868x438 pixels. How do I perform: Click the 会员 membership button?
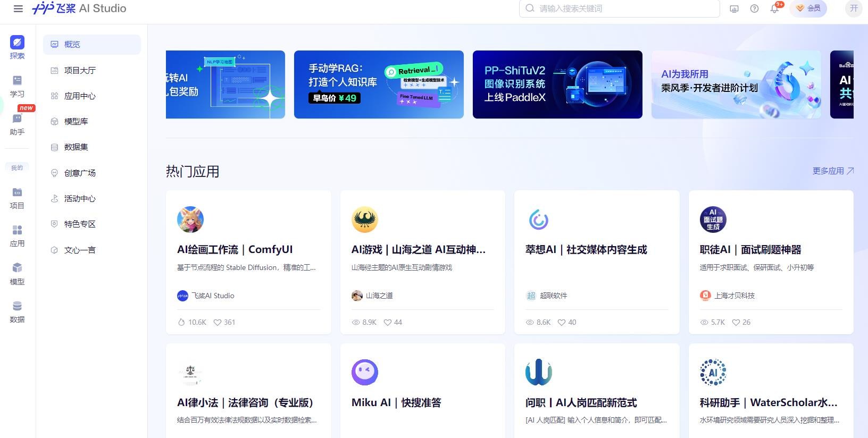coord(808,9)
